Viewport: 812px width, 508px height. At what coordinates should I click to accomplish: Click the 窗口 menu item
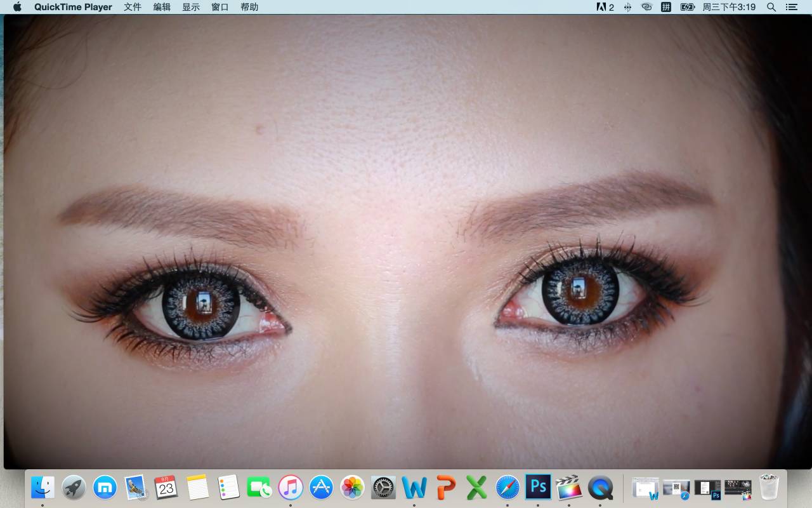(x=220, y=7)
